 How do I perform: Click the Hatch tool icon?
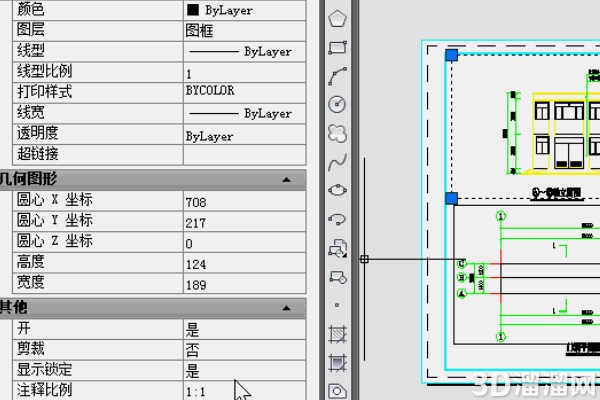(x=337, y=334)
